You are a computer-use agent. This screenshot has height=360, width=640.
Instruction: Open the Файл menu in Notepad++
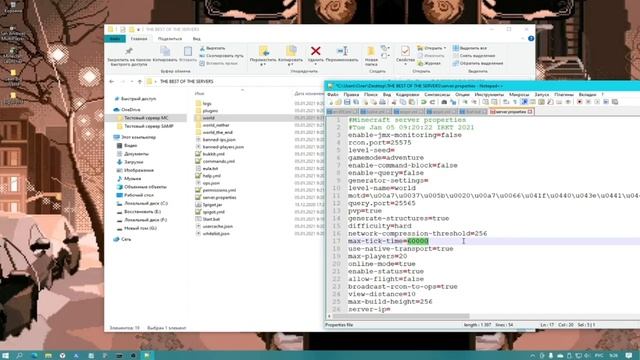333,94
